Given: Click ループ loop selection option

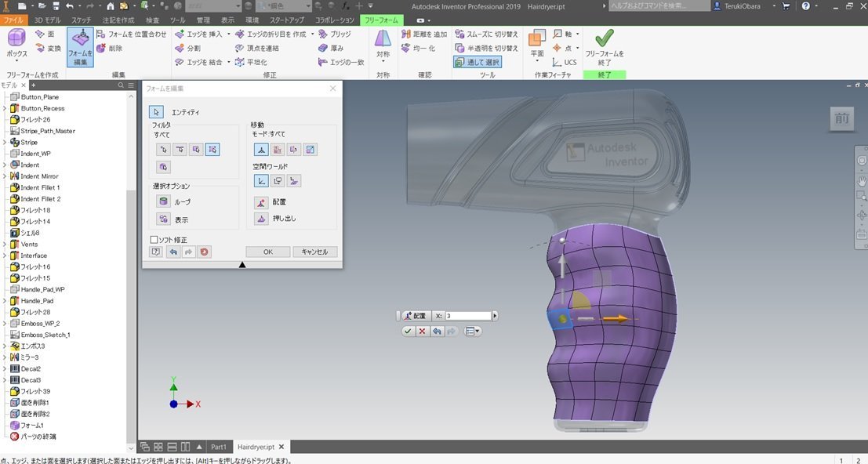Looking at the screenshot, I should point(163,202).
